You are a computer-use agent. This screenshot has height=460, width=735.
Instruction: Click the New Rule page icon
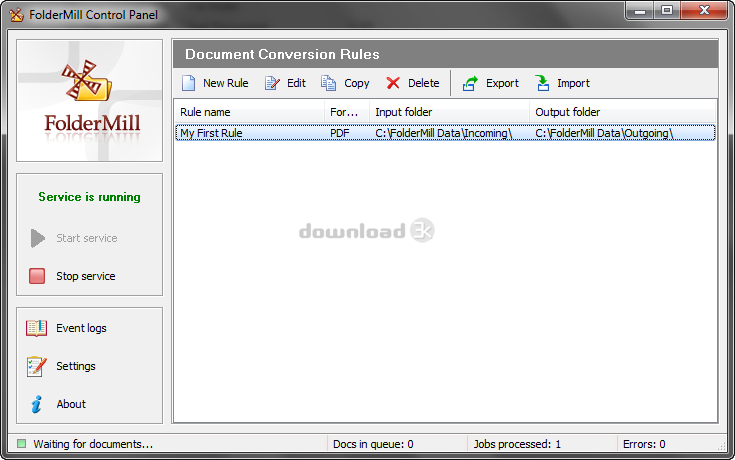tap(188, 83)
